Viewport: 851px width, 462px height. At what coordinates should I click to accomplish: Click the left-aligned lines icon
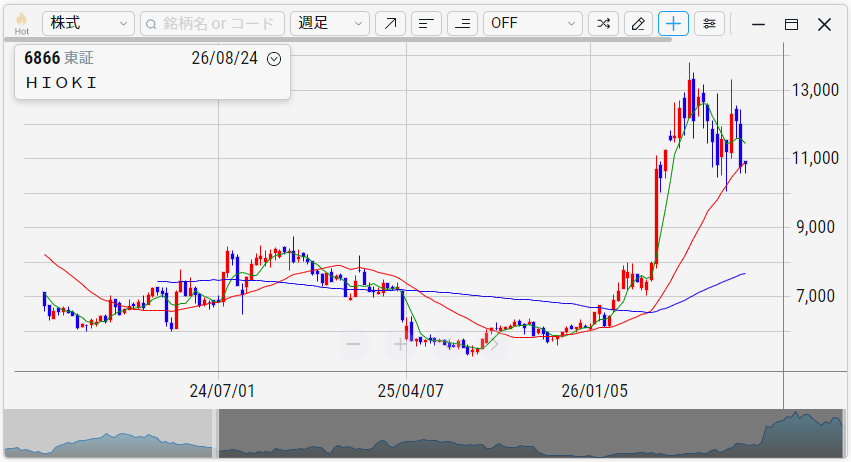click(x=426, y=23)
